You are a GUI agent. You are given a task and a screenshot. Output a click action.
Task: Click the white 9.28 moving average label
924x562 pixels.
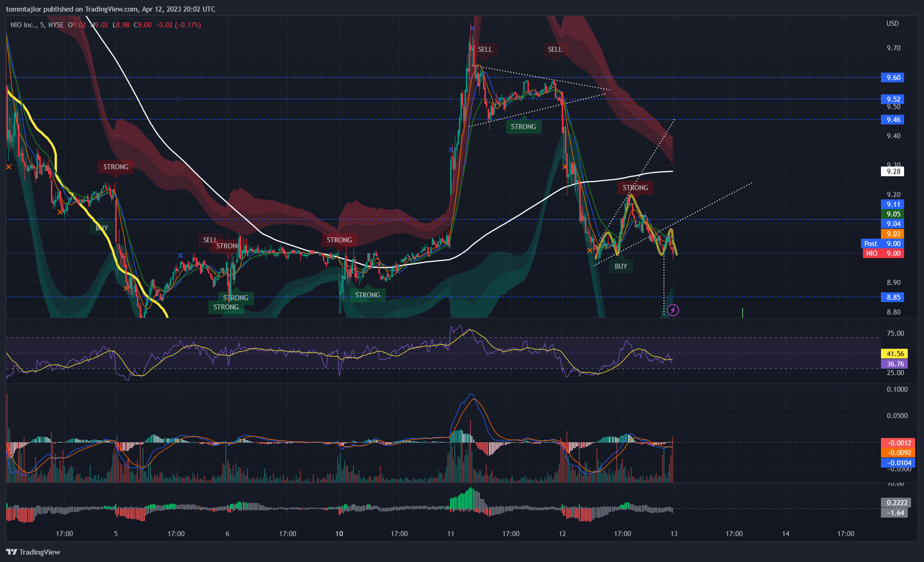[893, 171]
